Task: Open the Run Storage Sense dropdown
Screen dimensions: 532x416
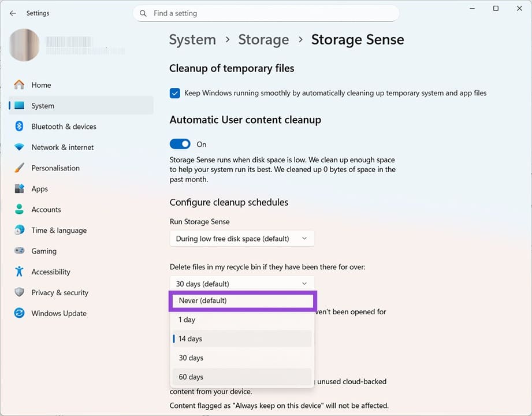Action: 241,238
